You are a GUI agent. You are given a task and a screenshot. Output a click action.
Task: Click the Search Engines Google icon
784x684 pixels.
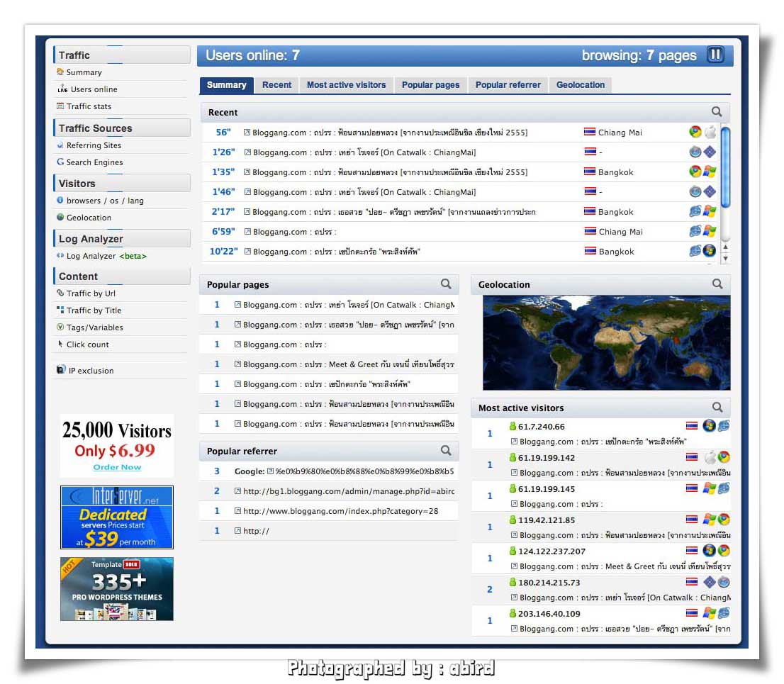[60, 162]
